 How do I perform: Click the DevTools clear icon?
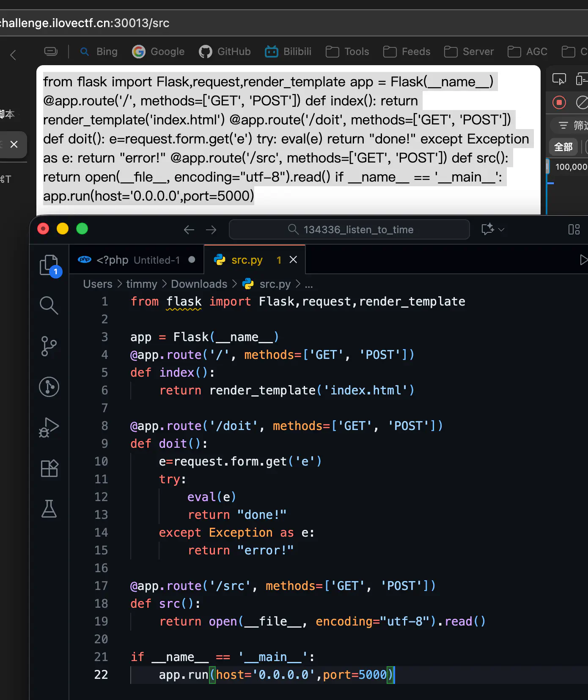pos(582,102)
